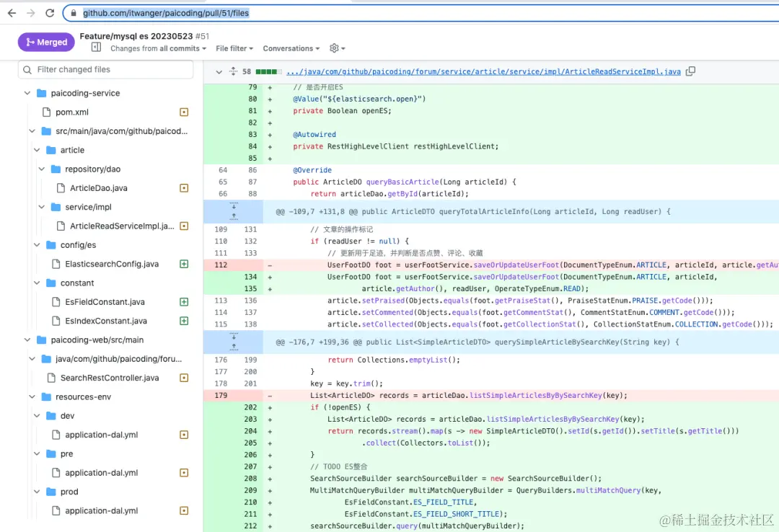Collapse the paicoding-service folder
This screenshot has height=532, width=779.
pos(27,93)
